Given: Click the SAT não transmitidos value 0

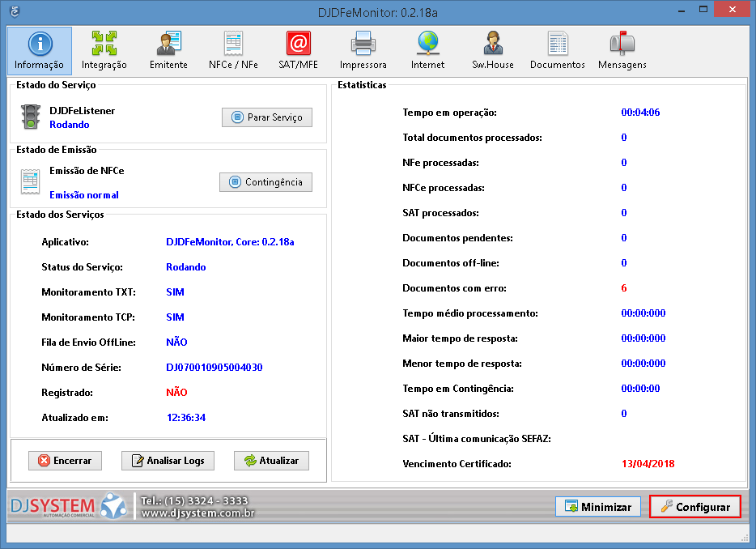Looking at the screenshot, I should click(x=624, y=414).
